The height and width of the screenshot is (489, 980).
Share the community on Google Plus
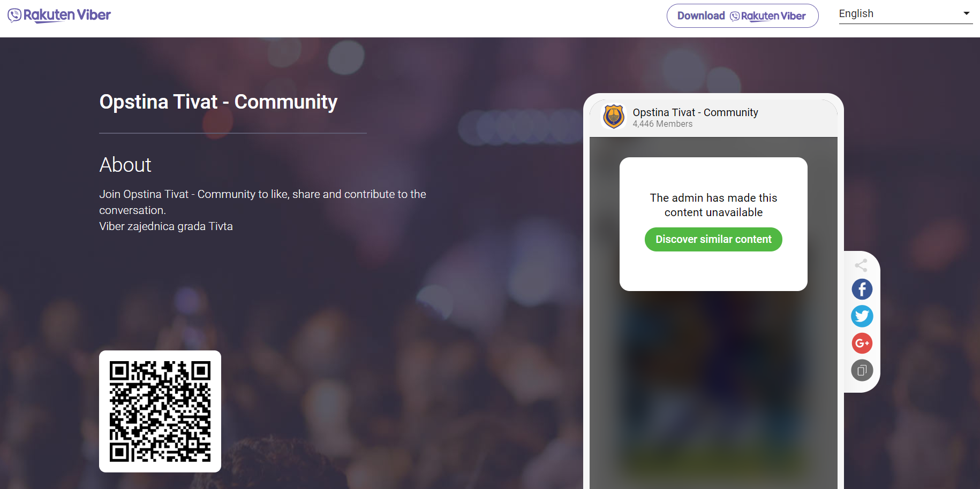coord(862,343)
